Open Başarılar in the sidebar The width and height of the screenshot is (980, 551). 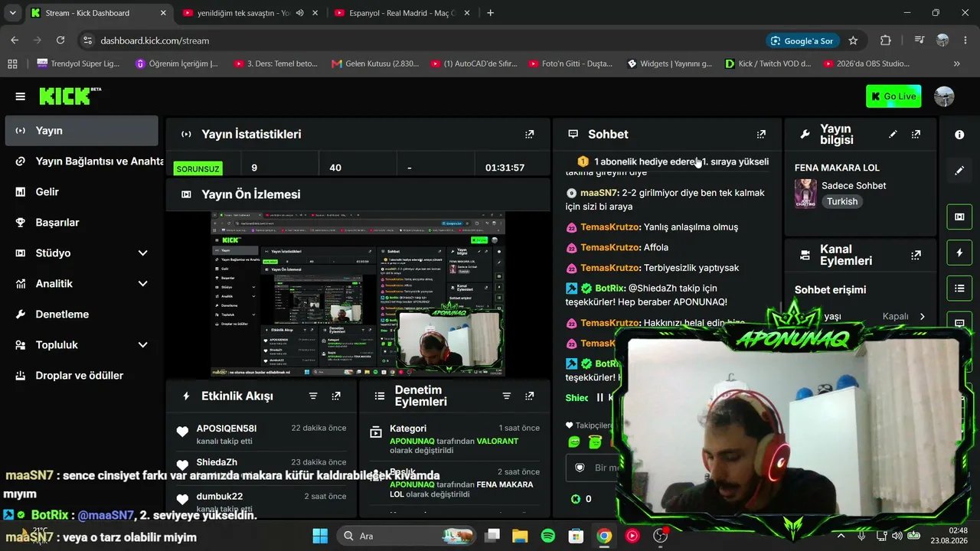(82, 223)
